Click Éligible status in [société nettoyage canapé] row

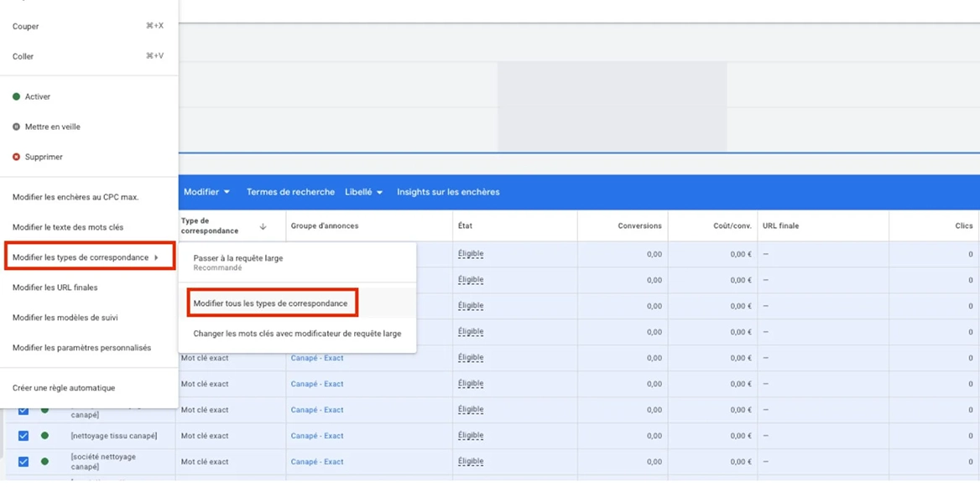coord(471,461)
